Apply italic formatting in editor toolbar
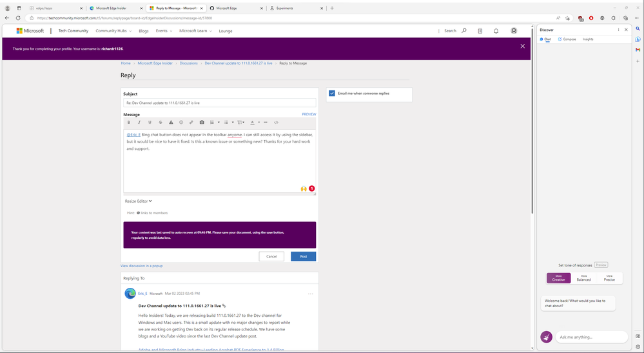Viewport: 644px width, 353px height. pyautogui.click(x=139, y=123)
